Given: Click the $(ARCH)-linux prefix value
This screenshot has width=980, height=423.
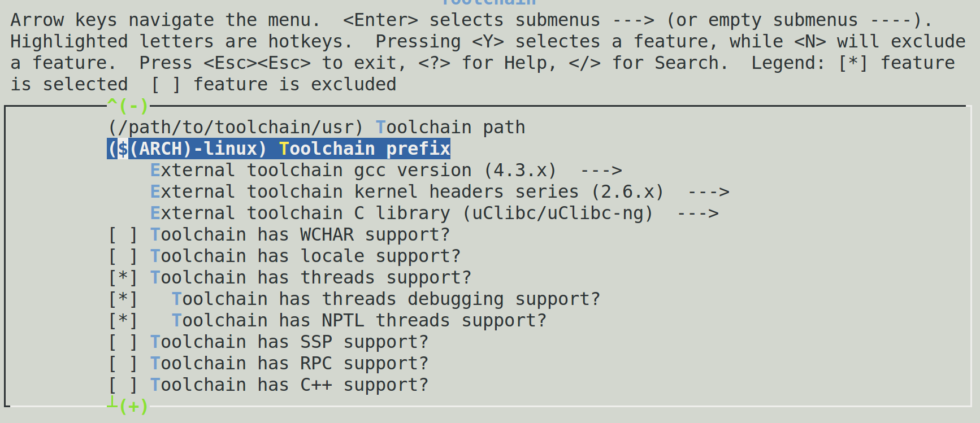Looking at the screenshot, I should tap(187, 149).
